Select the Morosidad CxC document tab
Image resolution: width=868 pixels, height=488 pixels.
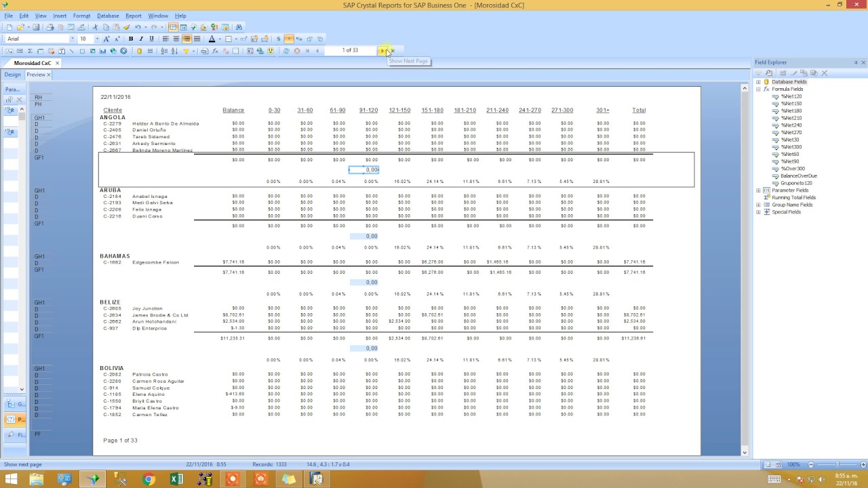tap(33, 63)
